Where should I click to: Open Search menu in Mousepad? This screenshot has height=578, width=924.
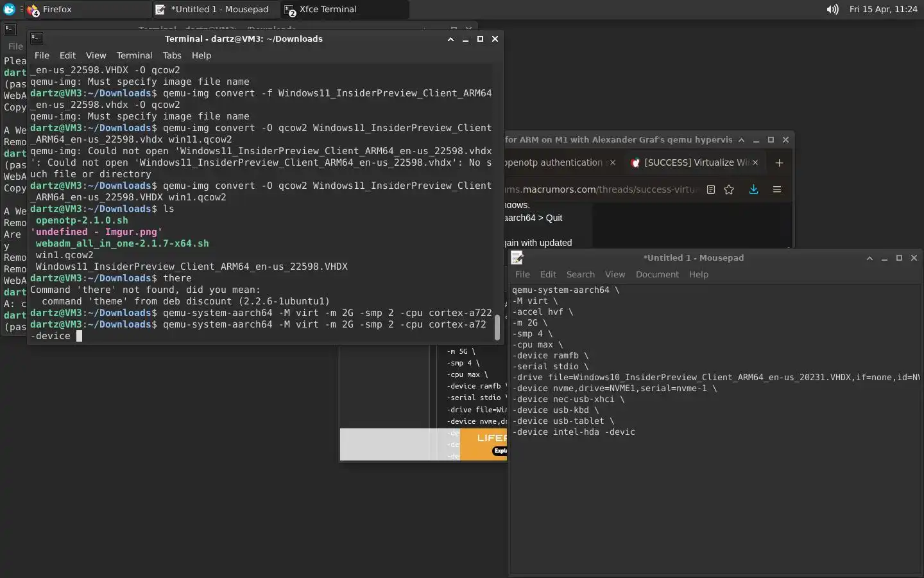[x=581, y=274]
